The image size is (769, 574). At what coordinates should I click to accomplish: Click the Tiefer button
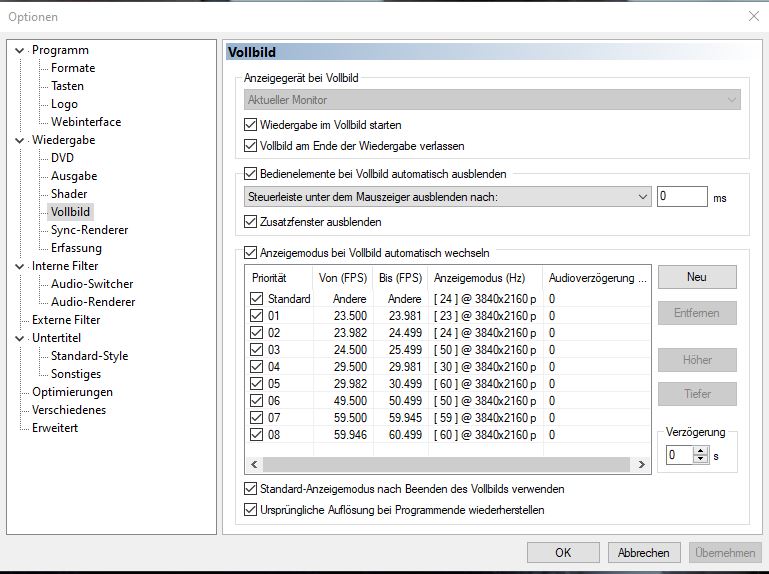pyautogui.click(x=697, y=393)
